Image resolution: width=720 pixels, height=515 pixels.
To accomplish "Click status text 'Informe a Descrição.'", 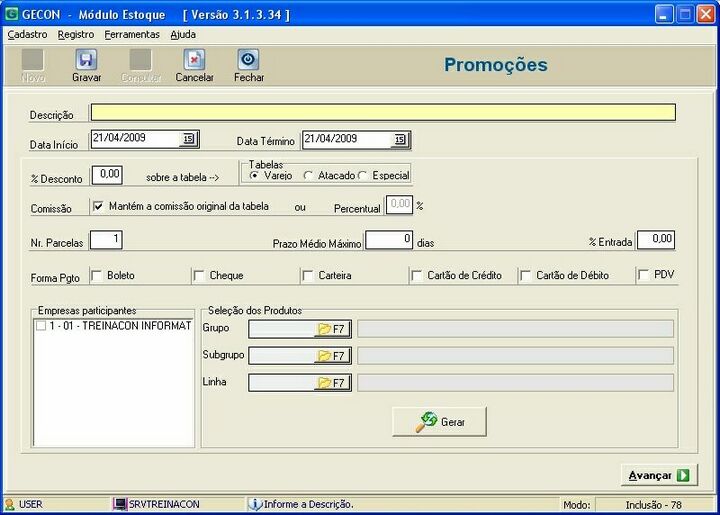I will point(309,504).
